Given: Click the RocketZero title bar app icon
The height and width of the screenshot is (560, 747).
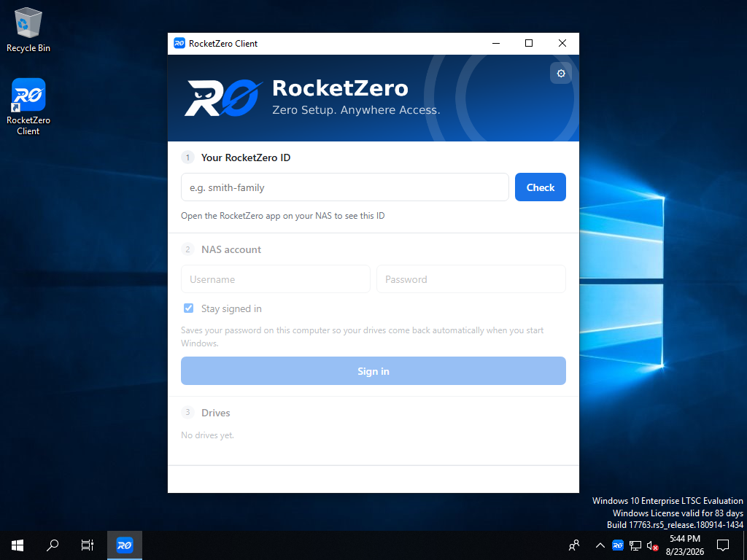Looking at the screenshot, I should (179, 43).
